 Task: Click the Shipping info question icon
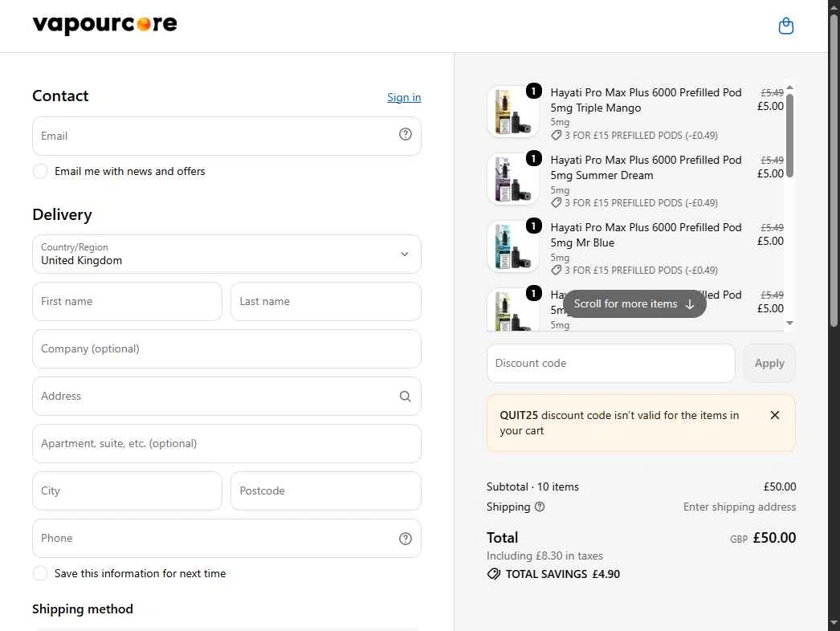point(540,507)
